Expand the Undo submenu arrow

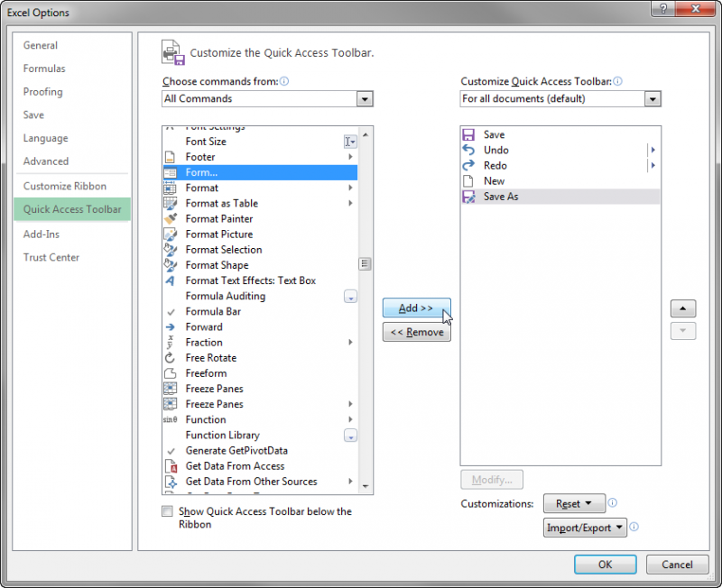tap(653, 150)
